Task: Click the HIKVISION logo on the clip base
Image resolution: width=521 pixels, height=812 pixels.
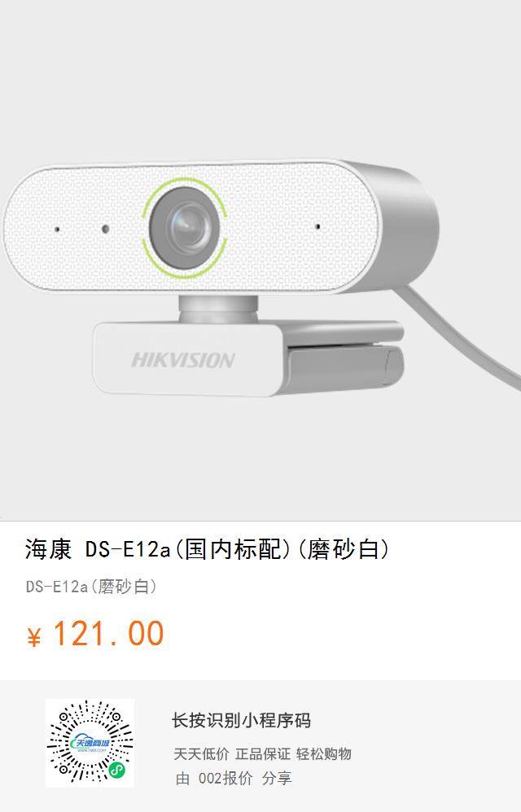Action: (x=183, y=360)
